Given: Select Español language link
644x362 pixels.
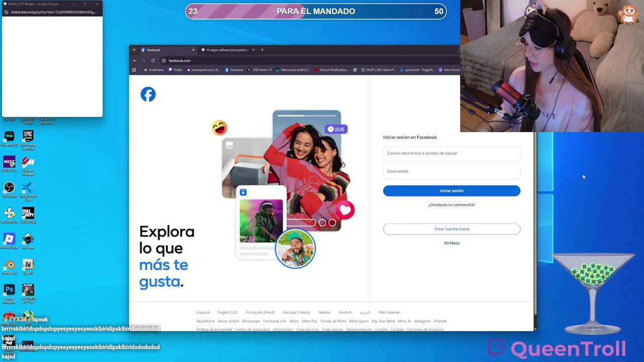Looking at the screenshot, I should pyautogui.click(x=203, y=312).
